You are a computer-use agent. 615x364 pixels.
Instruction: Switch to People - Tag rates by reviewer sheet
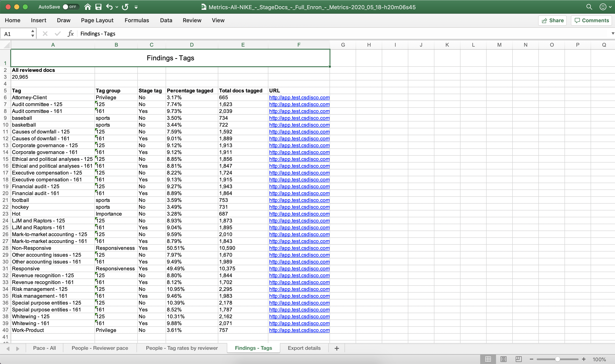[182, 348]
